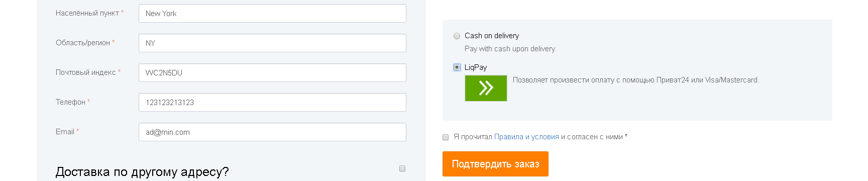
Task: Click the phone field with 123123213123
Action: point(272,103)
